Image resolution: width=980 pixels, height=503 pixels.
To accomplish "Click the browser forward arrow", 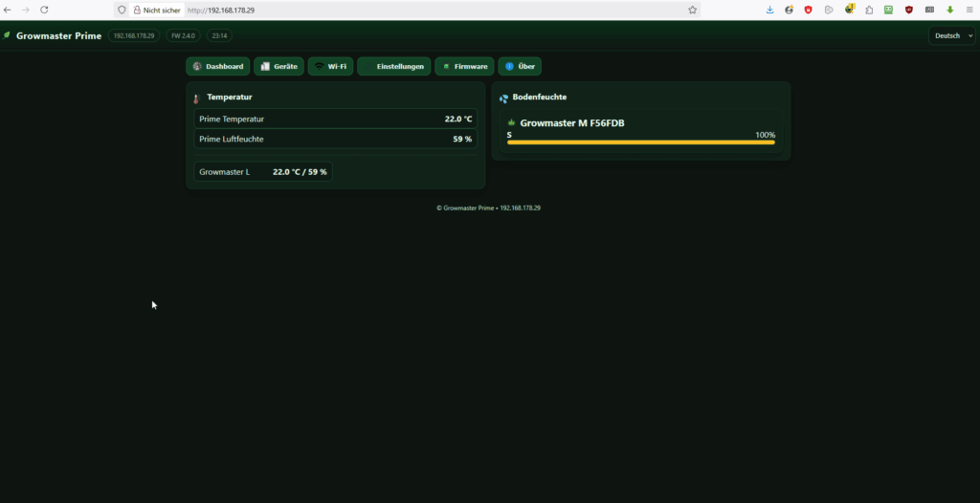I will 26,10.
